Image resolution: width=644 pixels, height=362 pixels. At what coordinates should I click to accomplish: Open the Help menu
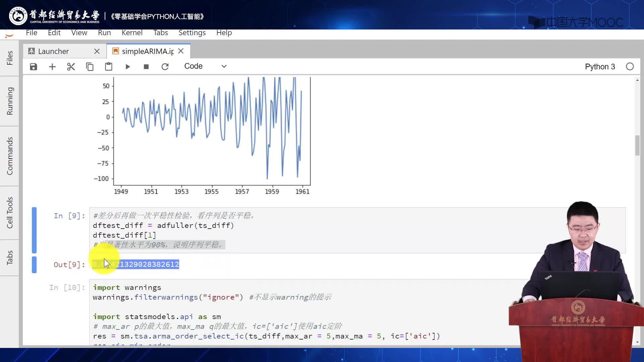(224, 33)
